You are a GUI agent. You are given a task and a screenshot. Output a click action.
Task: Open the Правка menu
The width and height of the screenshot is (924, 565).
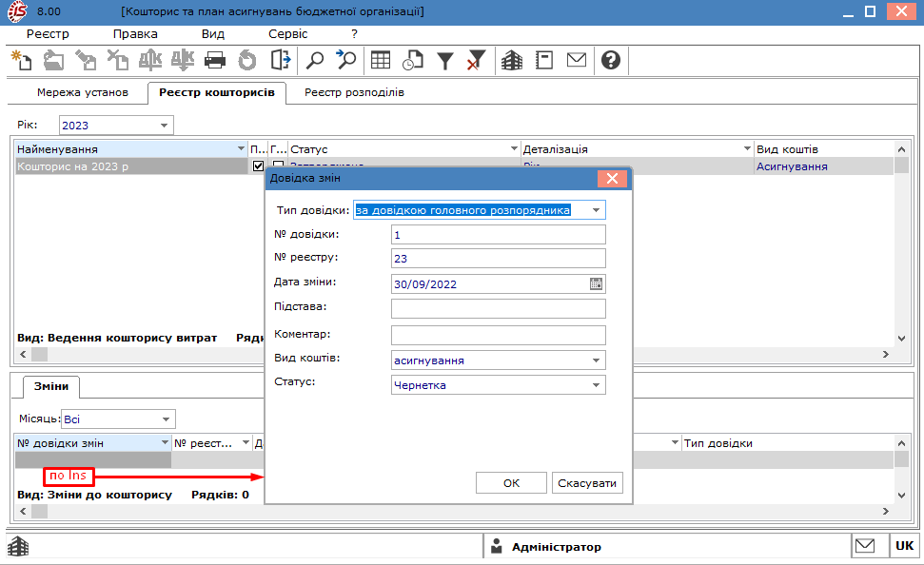135,34
